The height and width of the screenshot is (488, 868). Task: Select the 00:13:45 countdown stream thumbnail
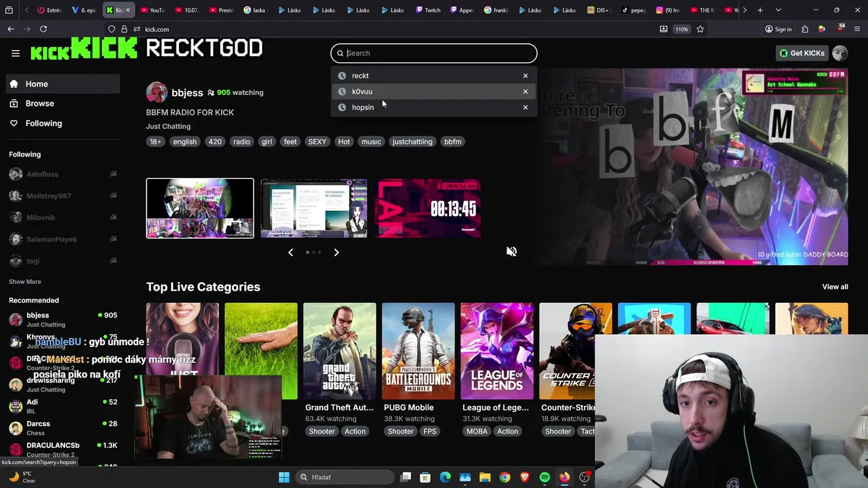(429, 208)
